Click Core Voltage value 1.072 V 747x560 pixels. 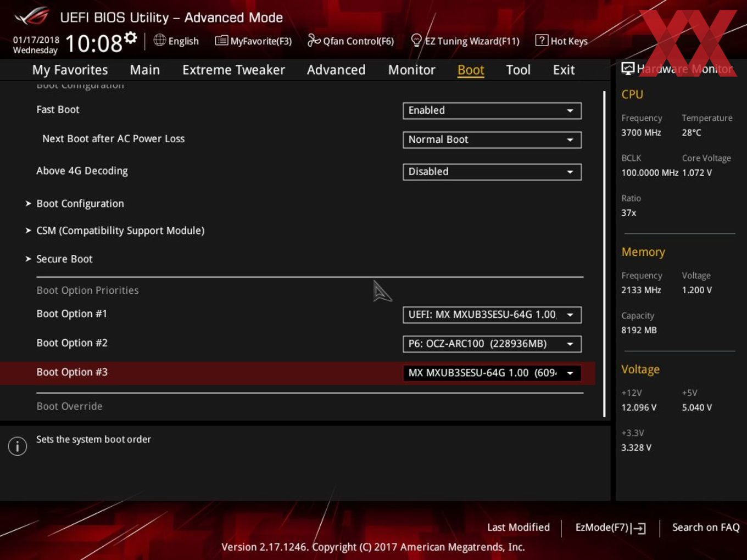pos(697,172)
